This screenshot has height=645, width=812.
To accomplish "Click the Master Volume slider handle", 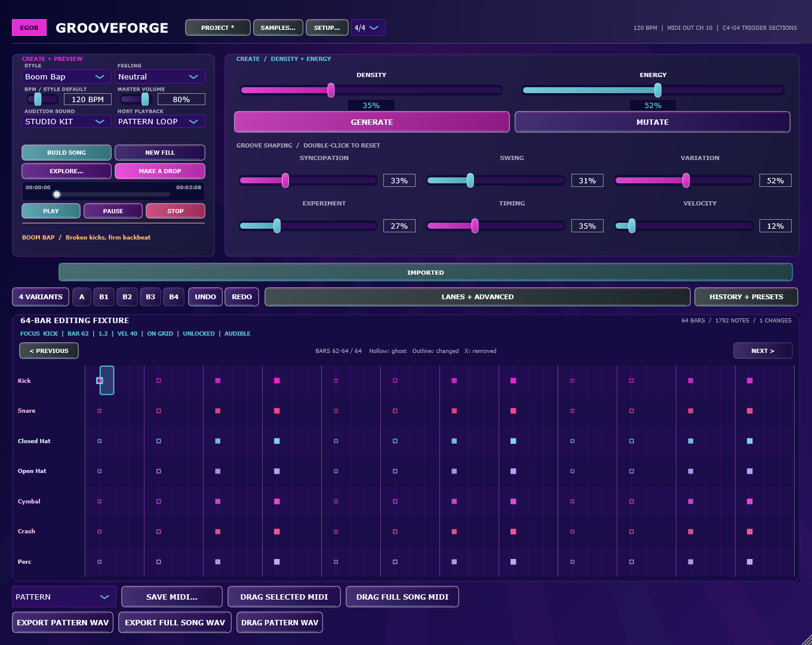I will (145, 99).
